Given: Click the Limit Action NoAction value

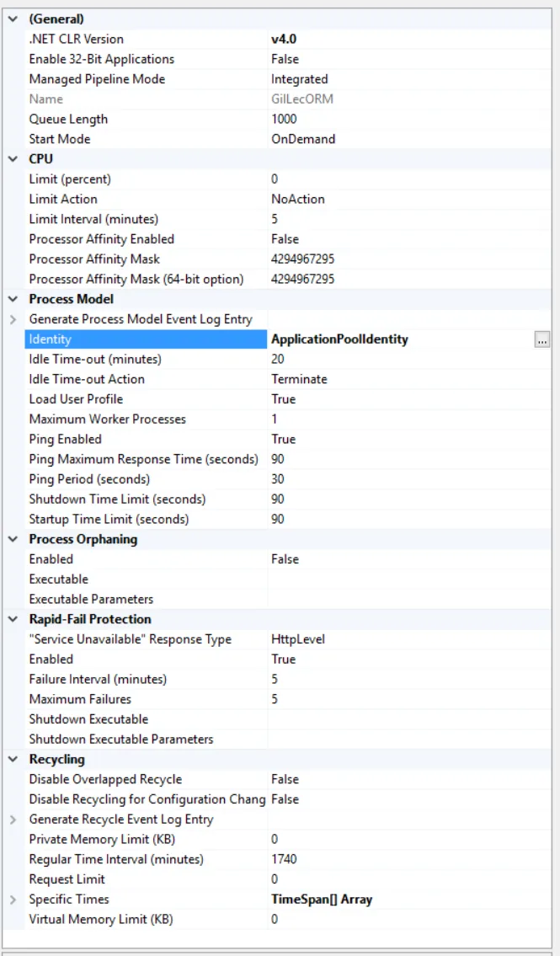Looking at the screenshot, I should click(297, 199).
